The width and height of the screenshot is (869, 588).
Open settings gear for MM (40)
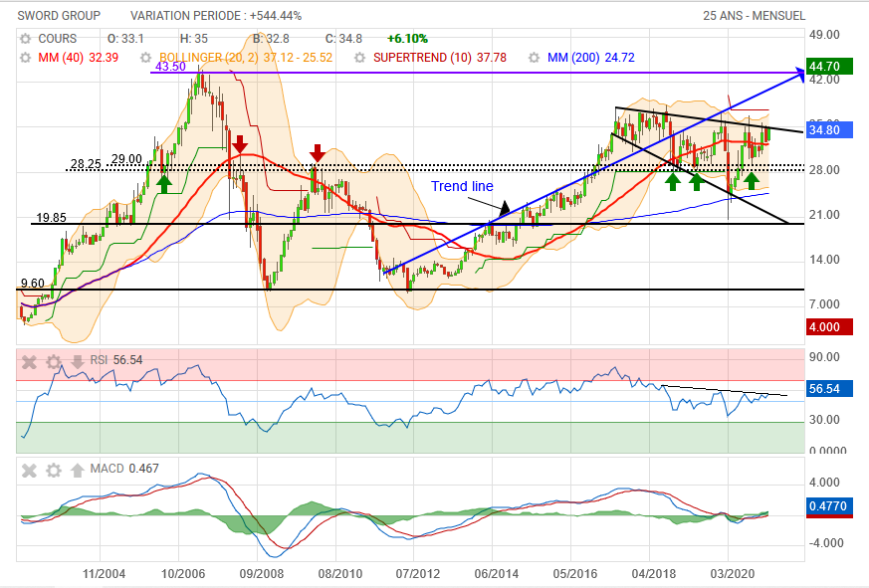point(25,58)
